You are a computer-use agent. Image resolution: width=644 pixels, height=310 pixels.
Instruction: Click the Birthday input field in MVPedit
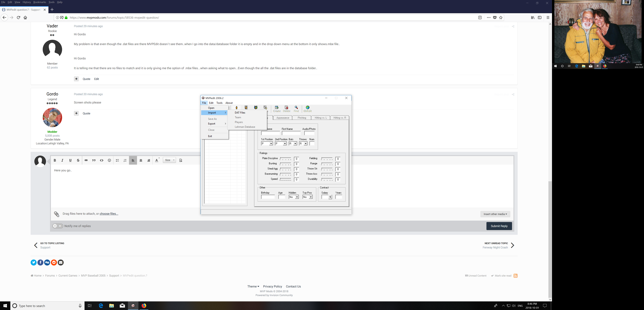point(268,197)
